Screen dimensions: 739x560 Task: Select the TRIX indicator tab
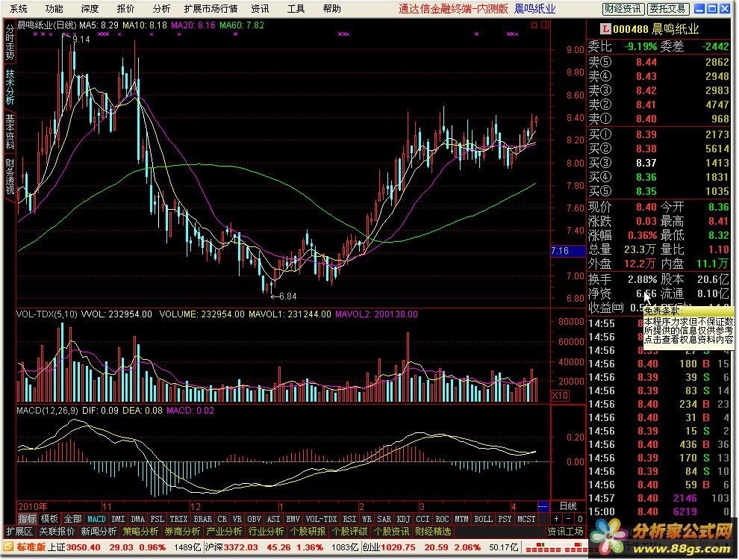(x=178, y=519)
